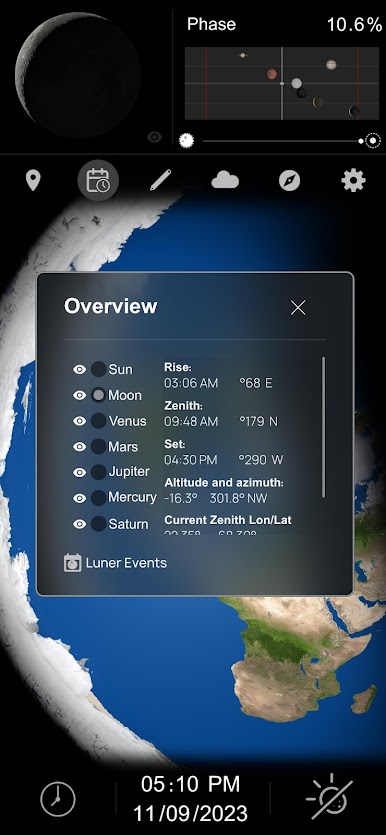386x835 pixels.
Task: Select Mars in the Overview list
Action: click(x=114, y=447)
